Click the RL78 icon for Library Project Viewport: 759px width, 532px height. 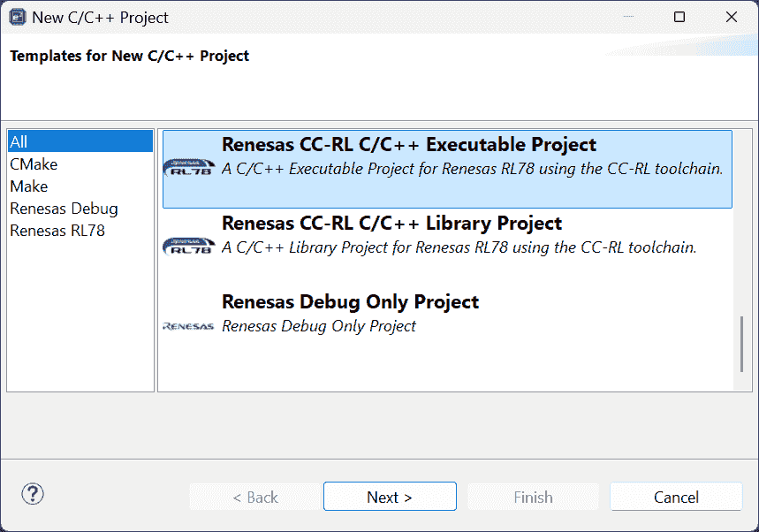point(189,247)
